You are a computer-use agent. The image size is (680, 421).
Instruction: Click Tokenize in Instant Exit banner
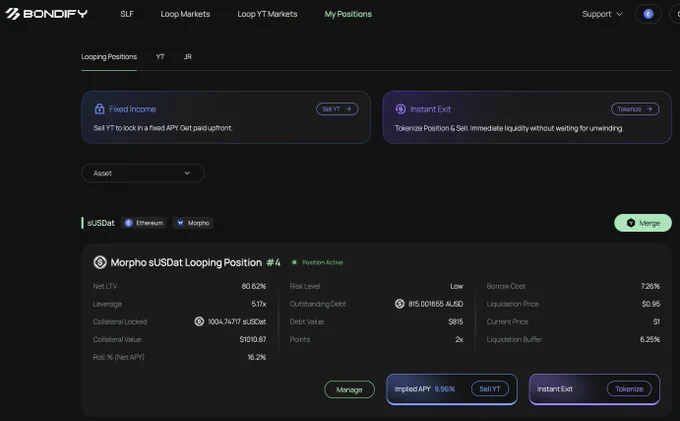point(635,109)
